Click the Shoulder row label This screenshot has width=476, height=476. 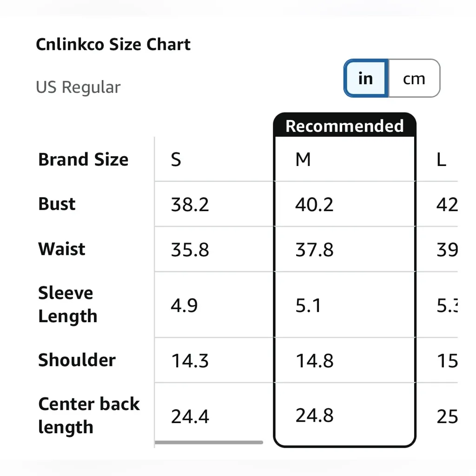[x=77, y=360]
